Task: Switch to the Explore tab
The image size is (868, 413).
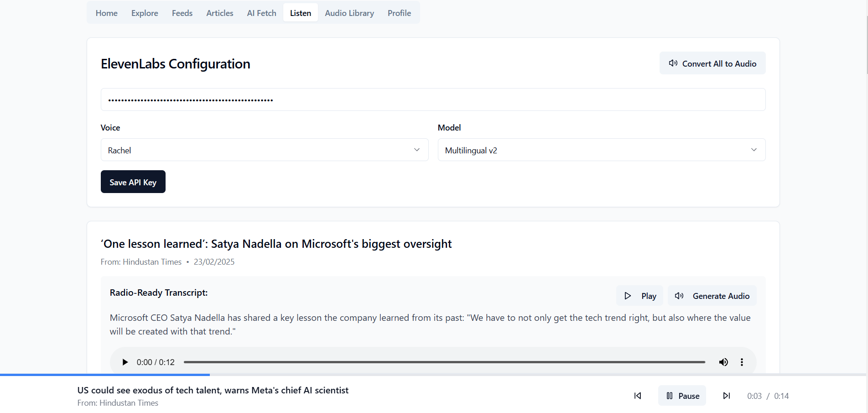Action: pyautogui.click(x=145, y=13)
